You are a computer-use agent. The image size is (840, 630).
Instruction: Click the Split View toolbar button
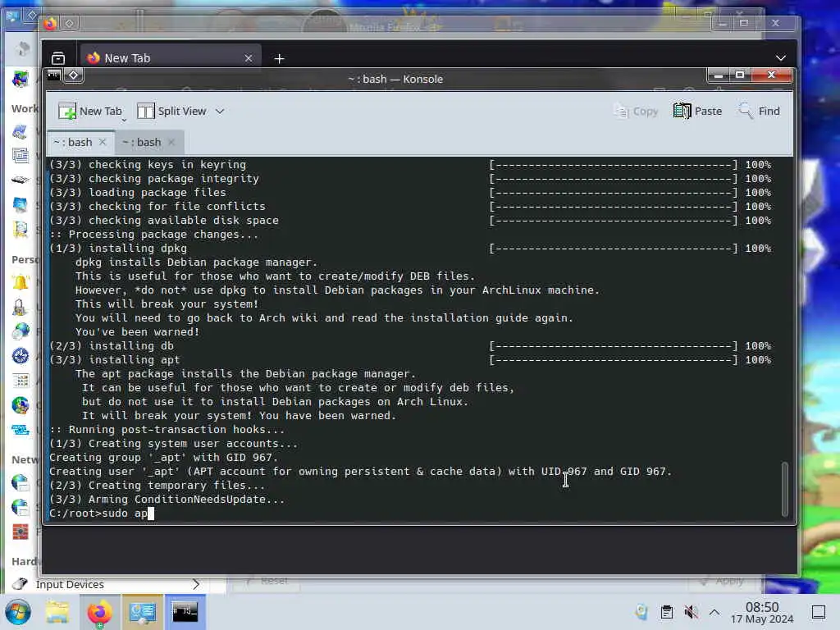tap(172, 111)
